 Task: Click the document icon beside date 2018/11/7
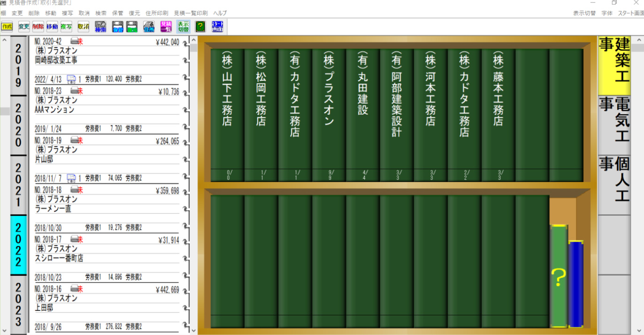(71, 178)
